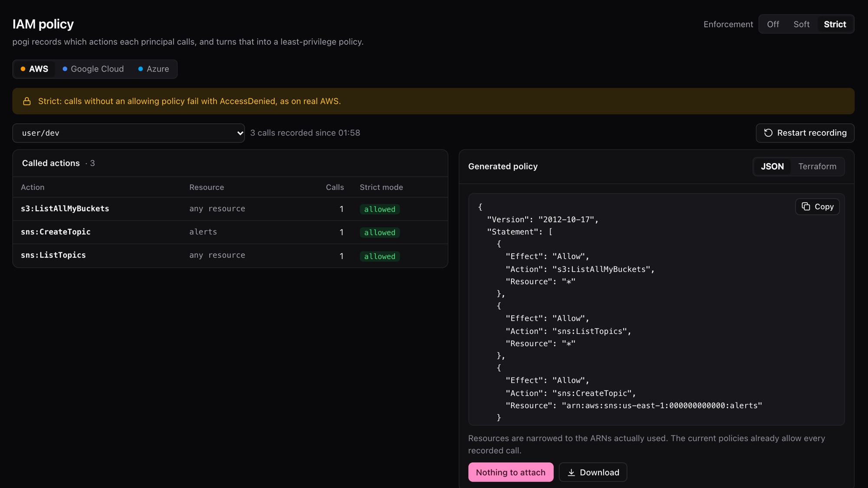Open the user/dev principal dropdown

click(128, 133)
